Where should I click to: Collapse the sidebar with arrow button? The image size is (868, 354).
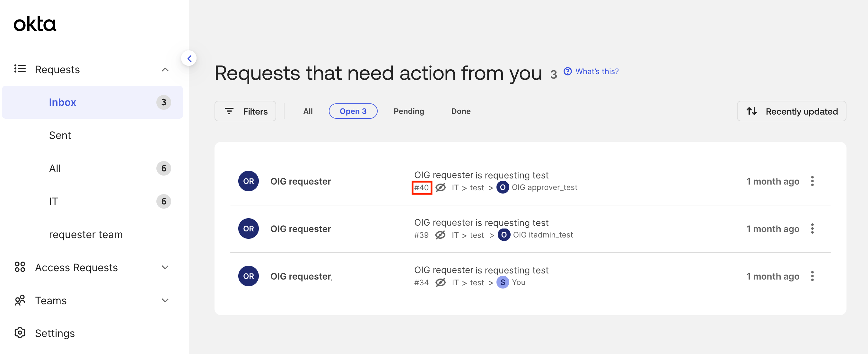(x=189, y=59)
